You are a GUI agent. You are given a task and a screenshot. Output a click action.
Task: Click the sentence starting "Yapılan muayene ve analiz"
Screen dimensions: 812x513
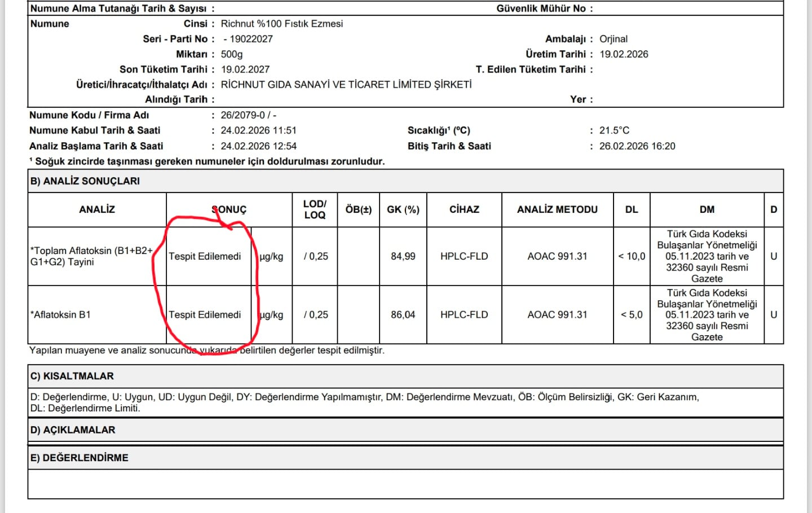pyautogui.click(x=207, y=350)
